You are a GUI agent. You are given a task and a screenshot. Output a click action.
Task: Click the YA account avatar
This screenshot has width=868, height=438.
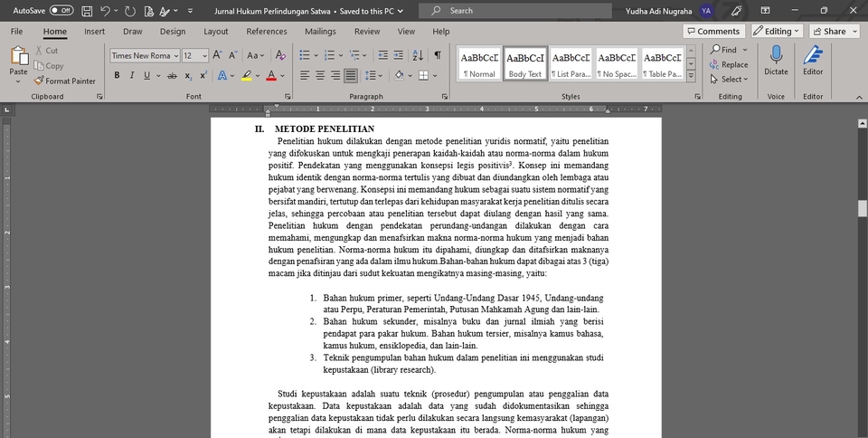(x=706, y=11)
